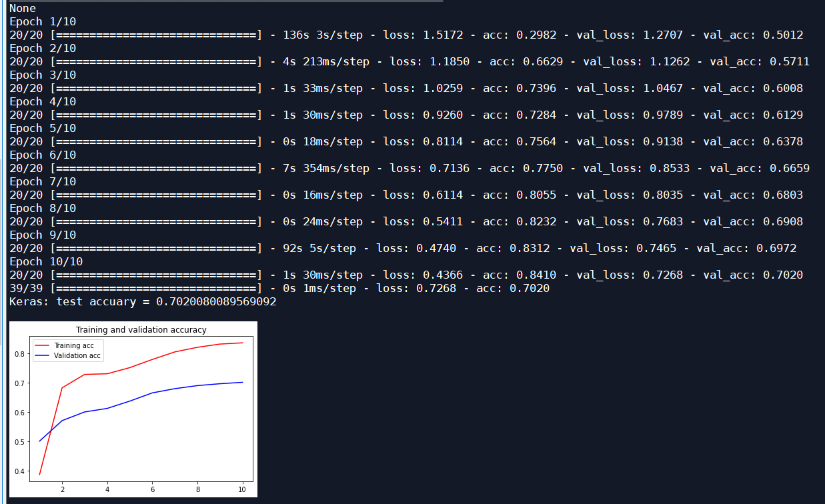Click the x-axis label '2' on the plot
Image resolution: width=825 pixels, height=504 pixels.
[62, 489]
